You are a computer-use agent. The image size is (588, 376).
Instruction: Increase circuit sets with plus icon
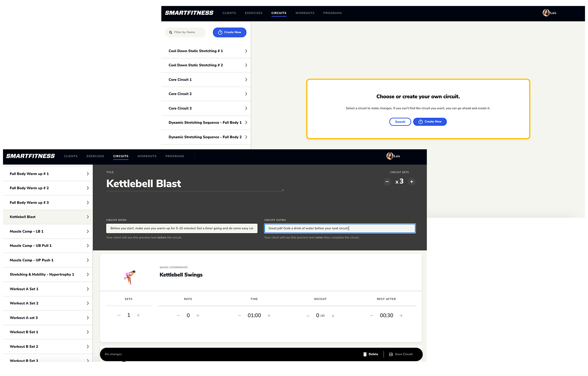[412, 182]
